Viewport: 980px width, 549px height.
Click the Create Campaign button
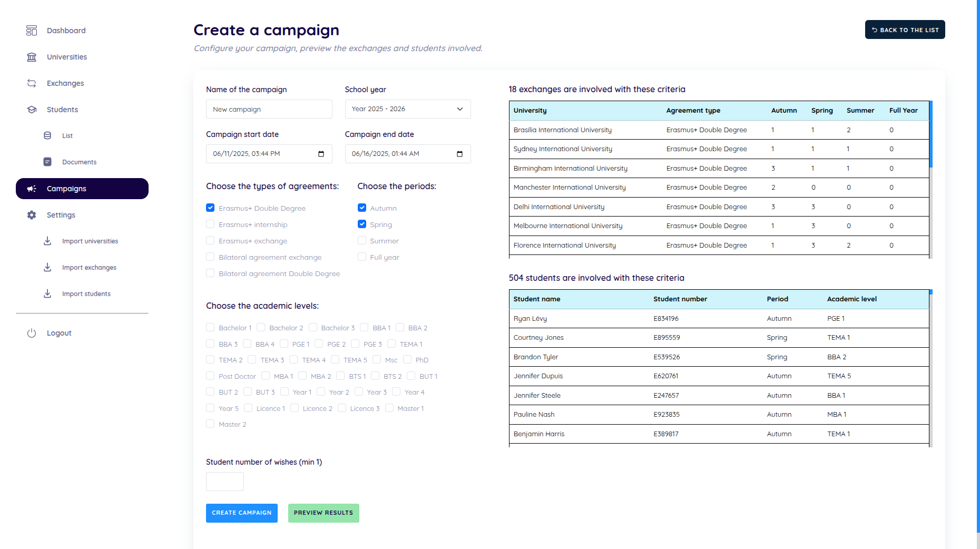[242, 513]
